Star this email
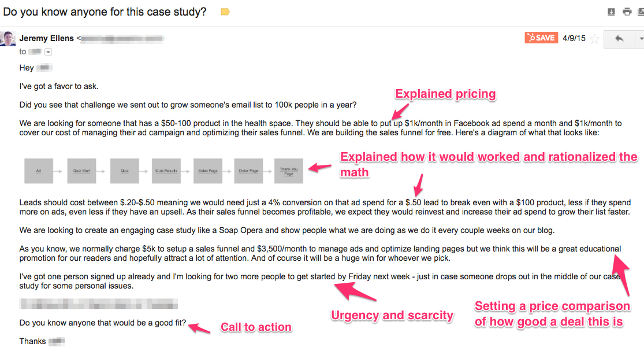 [x=595, y=38]
